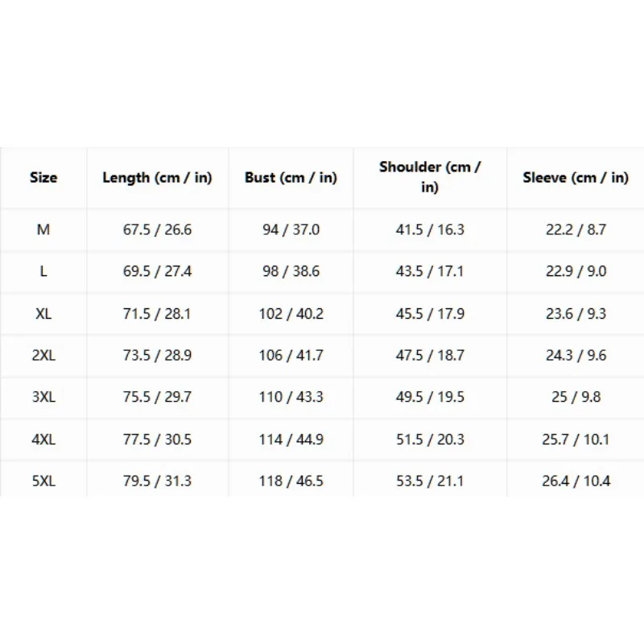Select the 79.5 / 31.3 length cell
644x644 pixels.
coord(157,481)
